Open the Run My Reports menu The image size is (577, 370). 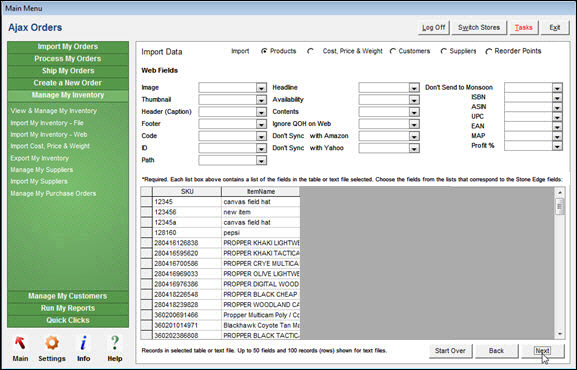pyautogui.click(x=68, y=309)
